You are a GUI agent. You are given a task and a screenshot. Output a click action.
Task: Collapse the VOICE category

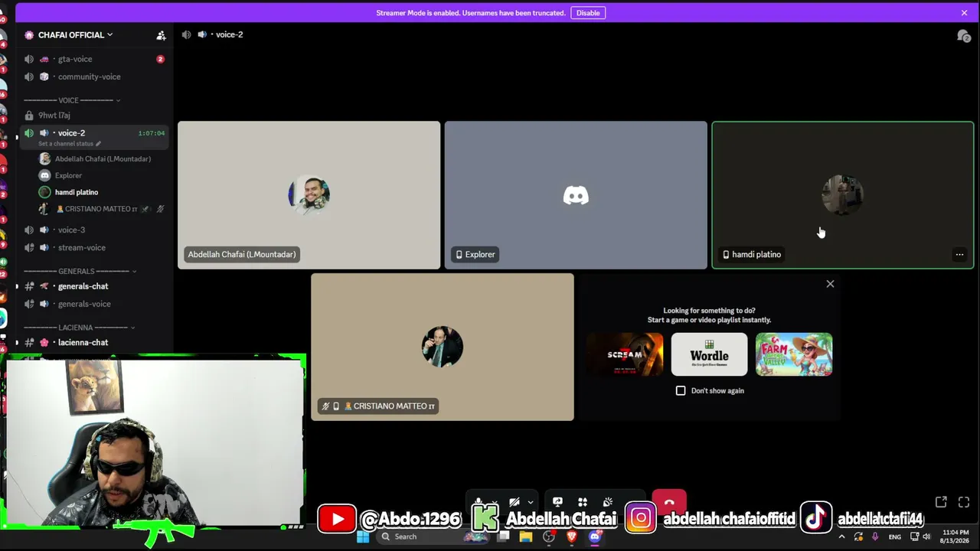71,100
